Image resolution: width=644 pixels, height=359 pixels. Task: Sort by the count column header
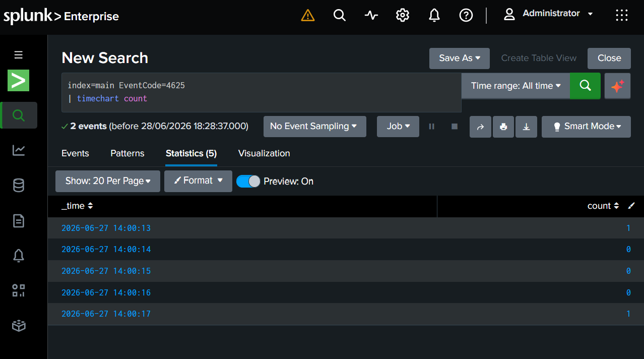603,206
